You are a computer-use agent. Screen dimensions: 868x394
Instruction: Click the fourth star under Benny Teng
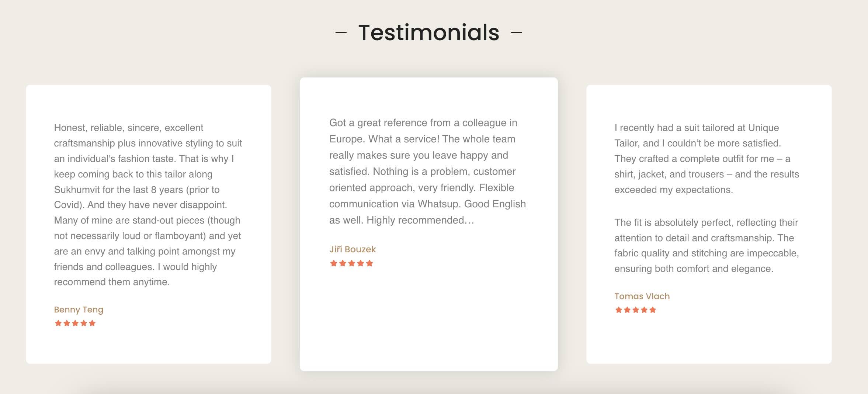point(84,323)
